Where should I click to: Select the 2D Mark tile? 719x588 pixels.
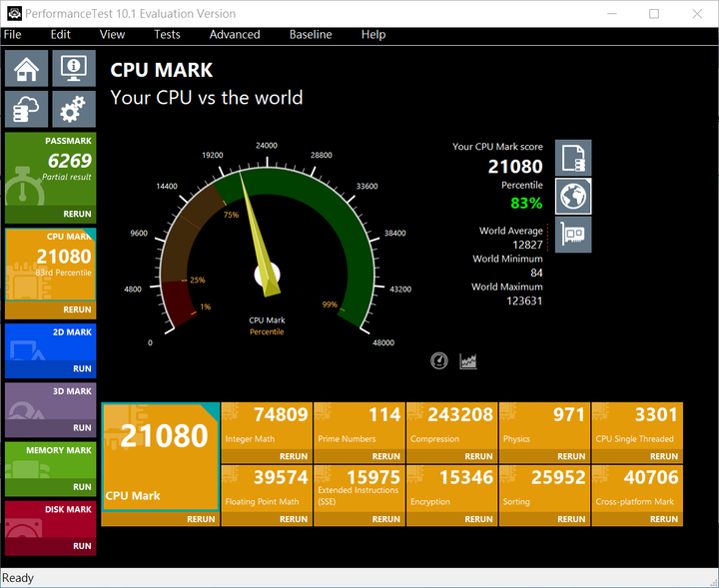tap(51, 341)
